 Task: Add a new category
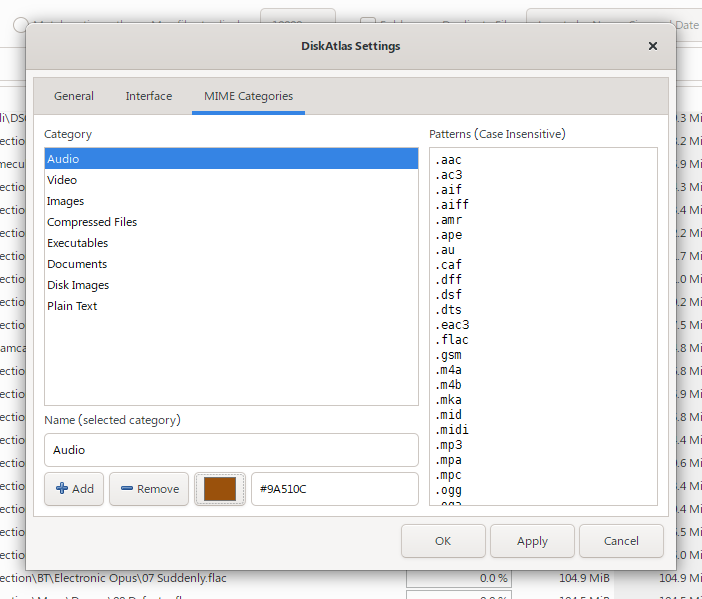tap(74, 488)
